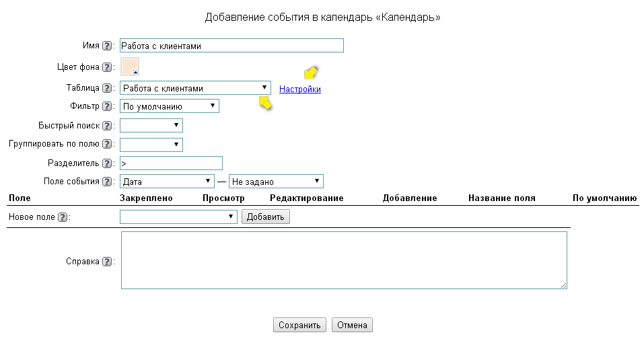This screenshot has width=644, height=347.
Task: Show help for Разделитель field
Action: (106, 163)
